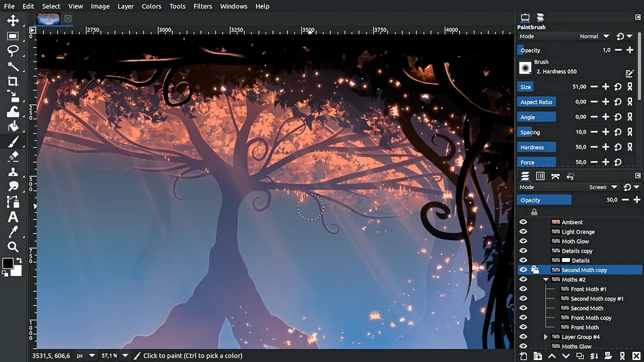This screenshot has height=362, width=644.
Task: Hide the Ambient layer
Action: click(523, 222)
